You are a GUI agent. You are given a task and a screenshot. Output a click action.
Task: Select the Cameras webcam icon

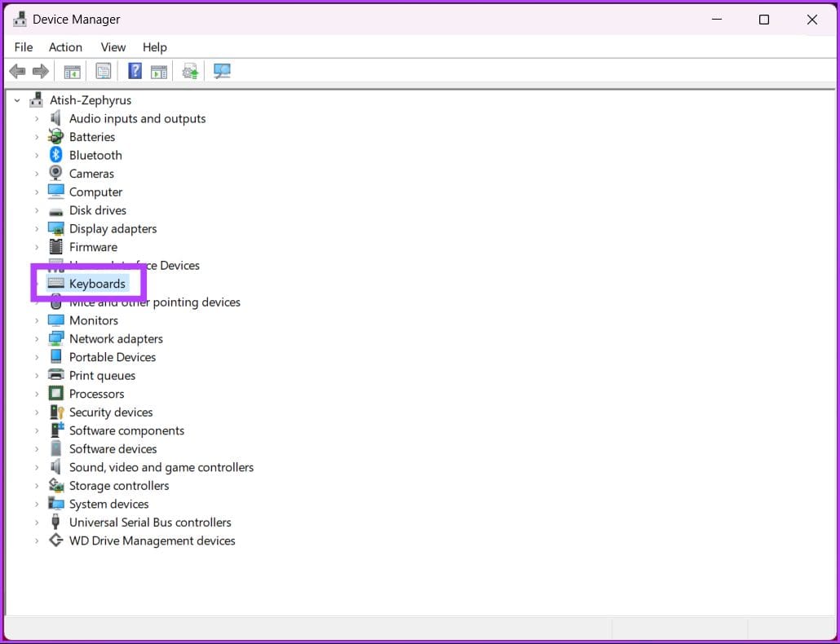[55, 174]
